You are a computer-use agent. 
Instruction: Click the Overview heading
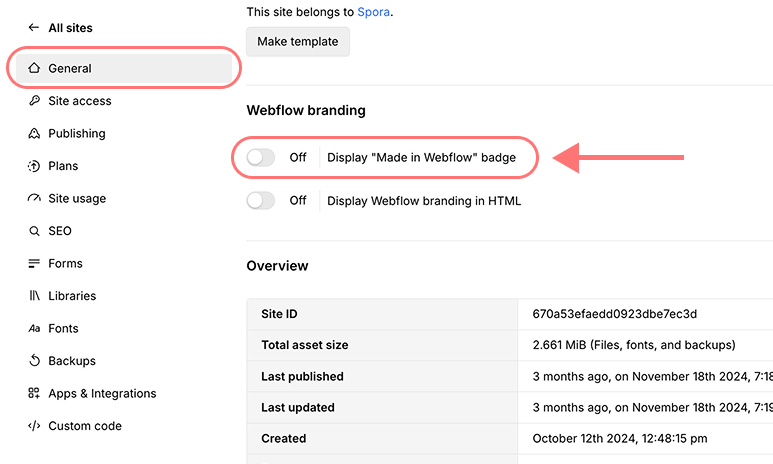(x=277, y=266)
